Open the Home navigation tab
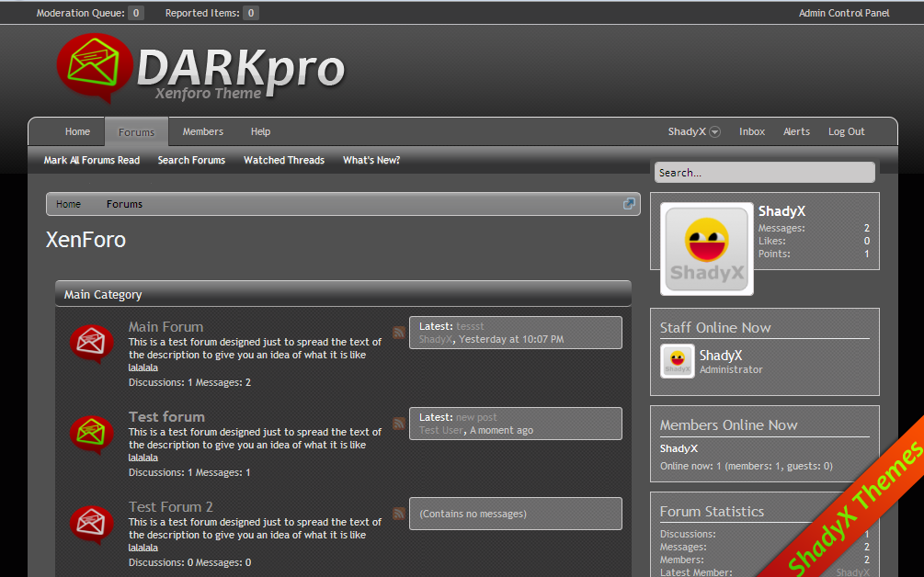Screen dimensions: 924x577 [x=78, y=132]
